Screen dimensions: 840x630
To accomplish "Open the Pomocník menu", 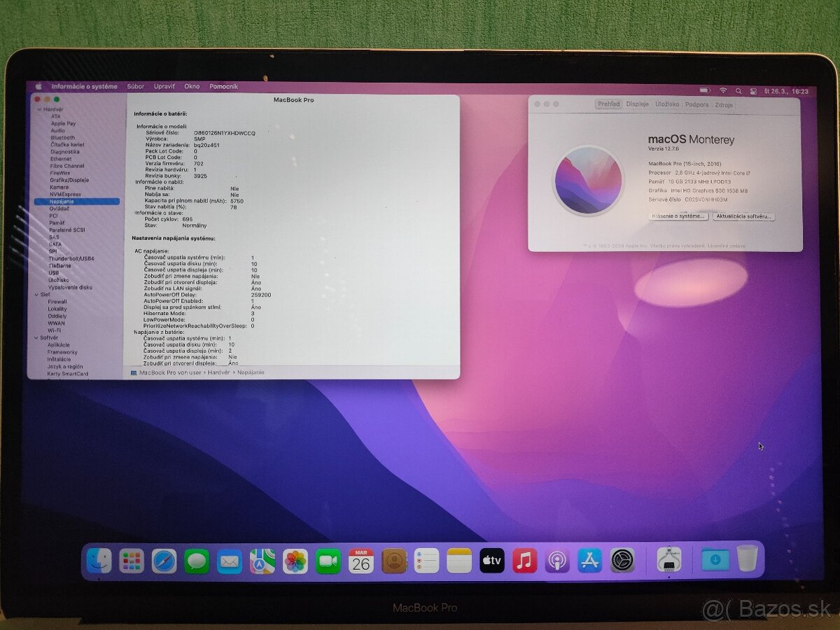I will tap(224, 86).
